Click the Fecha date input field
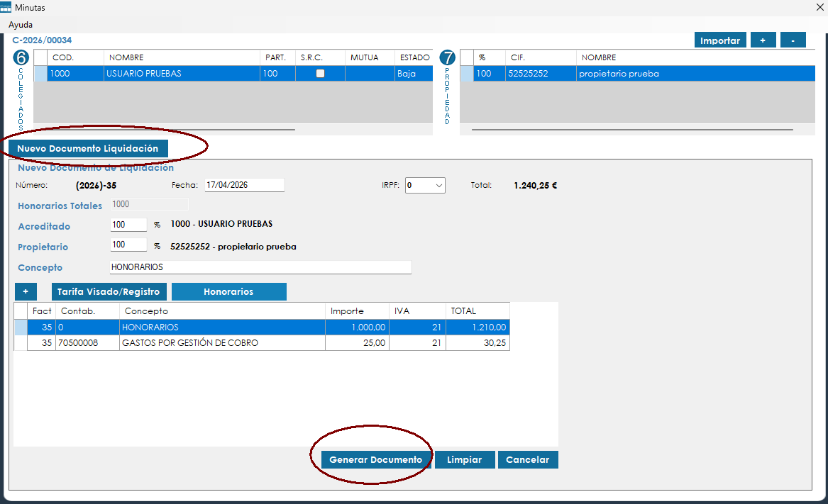This screenshot has height=504, width=828. (x=244, y=185)
